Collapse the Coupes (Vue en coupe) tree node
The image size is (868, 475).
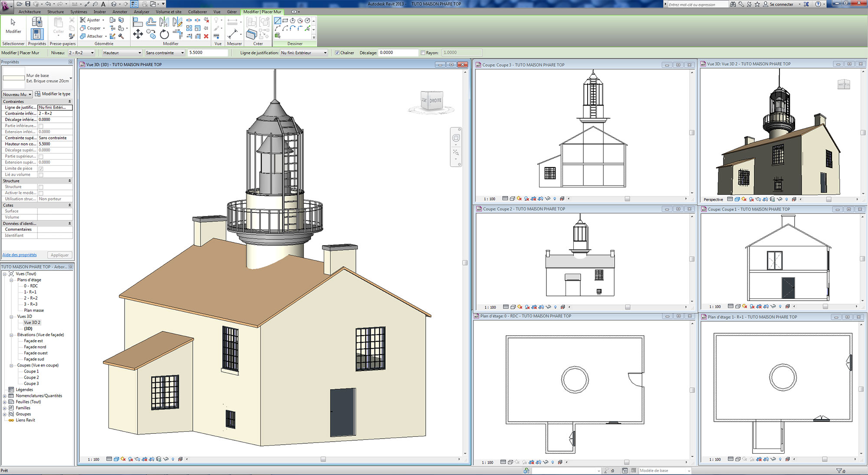11,365
